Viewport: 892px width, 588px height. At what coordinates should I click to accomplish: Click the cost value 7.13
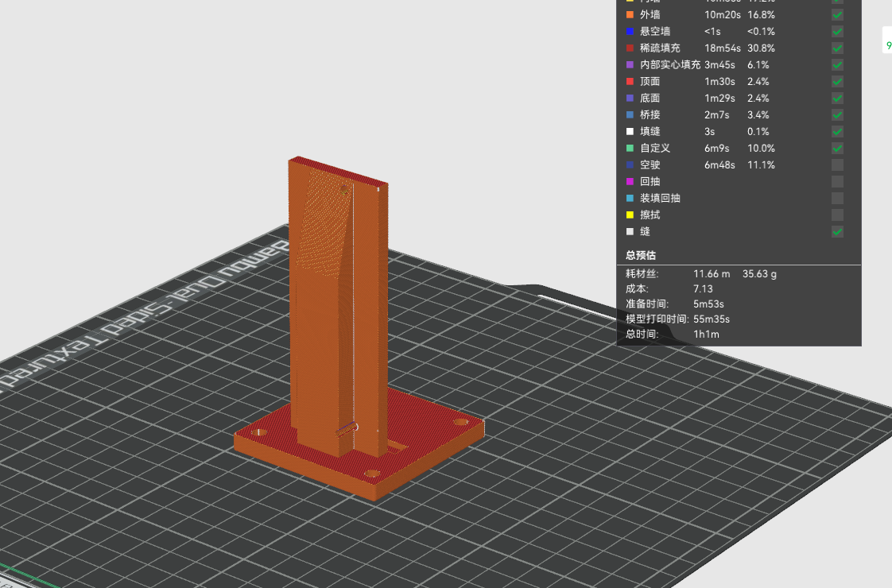pyautogui.click(x=703, y=289)
